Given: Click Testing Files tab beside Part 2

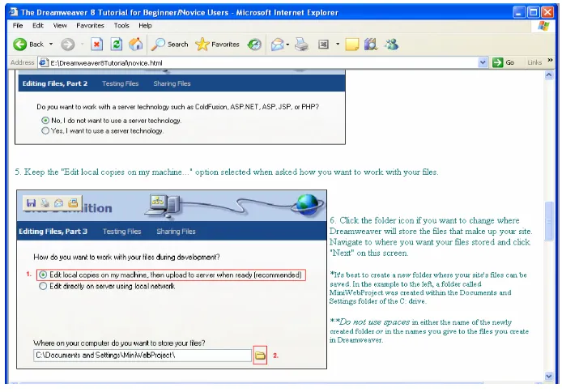Looking at the screenshot, I should click(x=120, y=83).
